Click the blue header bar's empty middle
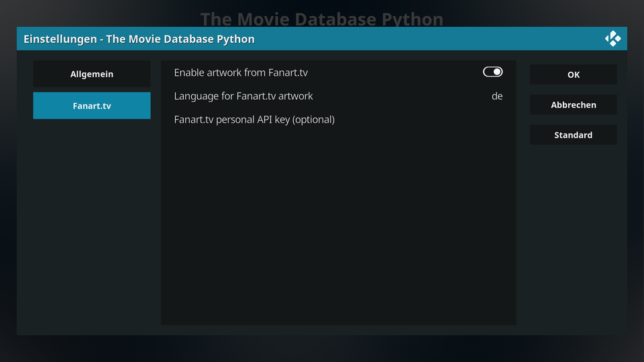Viewport: 644px width, 362px height. click(x=427, y=39)
